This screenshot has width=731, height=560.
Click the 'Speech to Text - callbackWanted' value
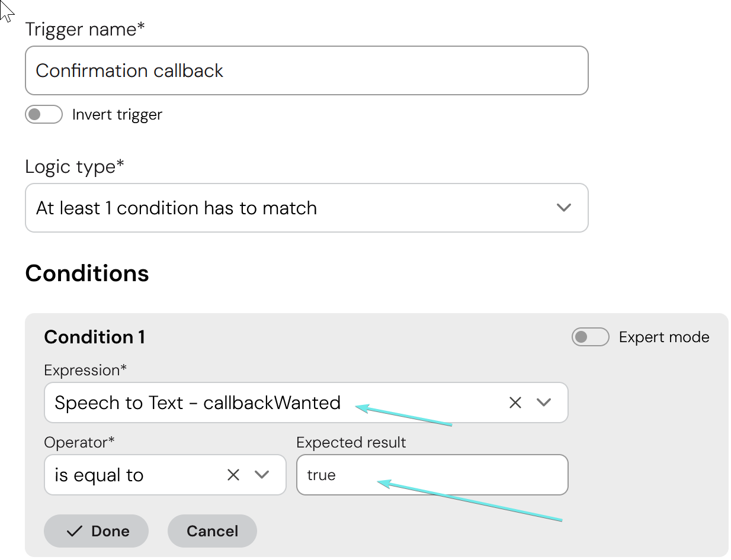(197, 403)
